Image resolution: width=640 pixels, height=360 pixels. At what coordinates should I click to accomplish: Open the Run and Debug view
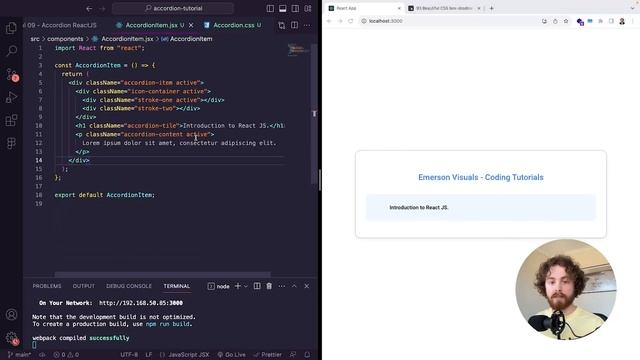tap(11, 98)
